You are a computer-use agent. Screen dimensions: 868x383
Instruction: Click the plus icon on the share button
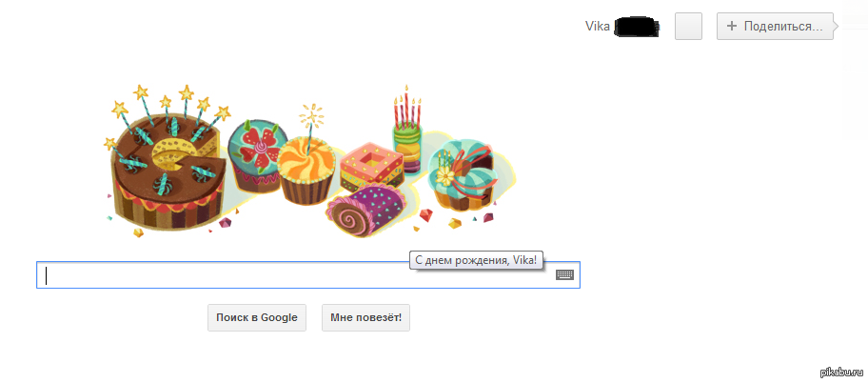[x=732, y=27]
